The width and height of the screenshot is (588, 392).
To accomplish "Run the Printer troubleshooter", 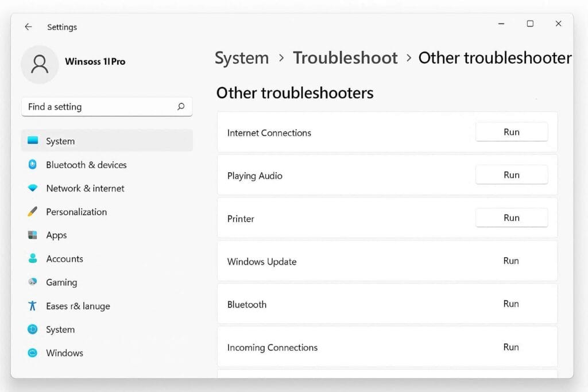I will [511, 218].
